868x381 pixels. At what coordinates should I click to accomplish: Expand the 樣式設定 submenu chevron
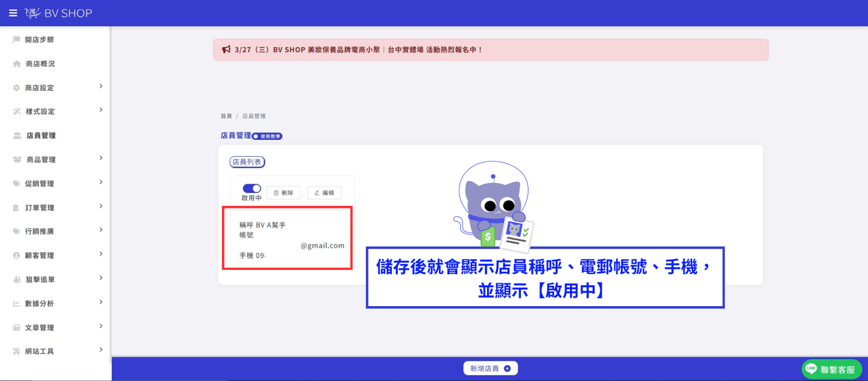click(x=101, y=110)
